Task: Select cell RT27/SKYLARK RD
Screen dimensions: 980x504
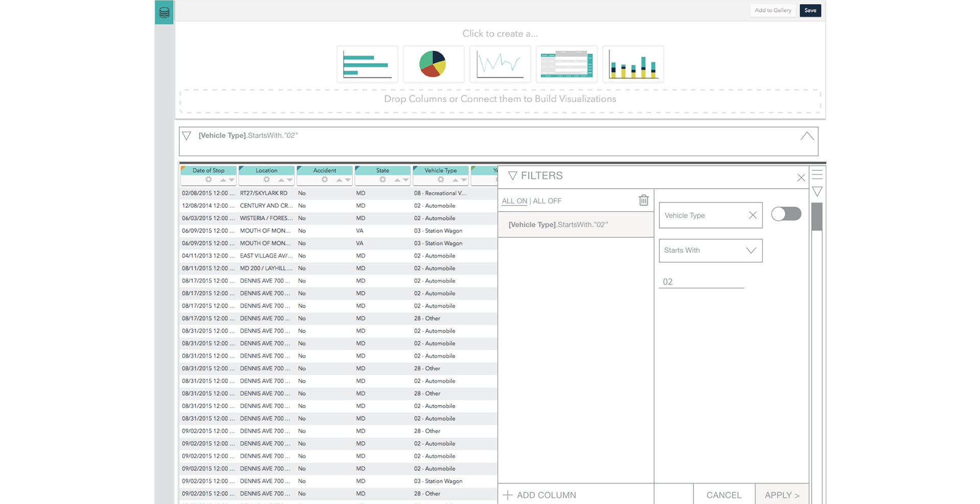Action: tap(264, 193)
